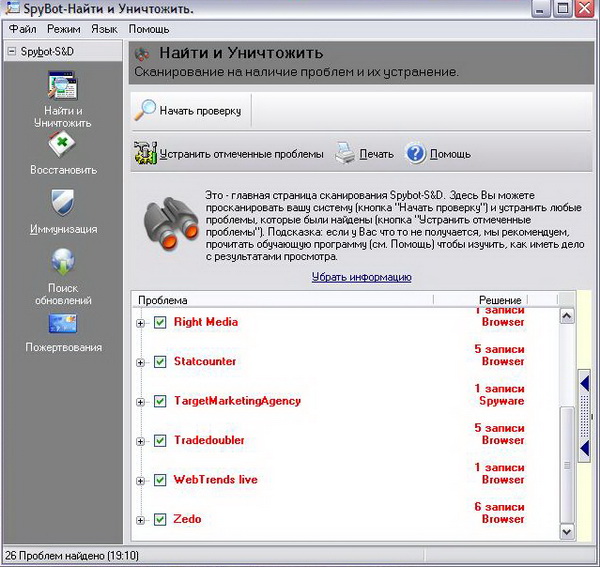Viewport: 600px width, 567px height.
Task: Click the lower blue arrow on right panel
Action: click(x=584, y=448)
